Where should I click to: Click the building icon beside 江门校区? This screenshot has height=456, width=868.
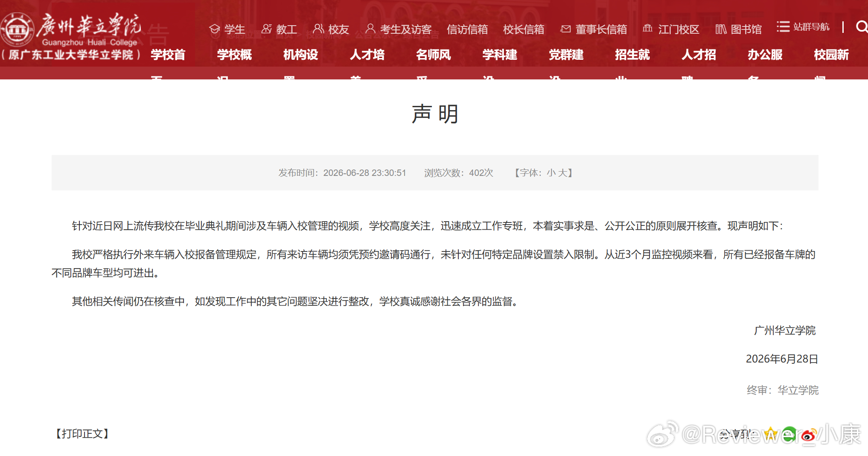point(648,29)
